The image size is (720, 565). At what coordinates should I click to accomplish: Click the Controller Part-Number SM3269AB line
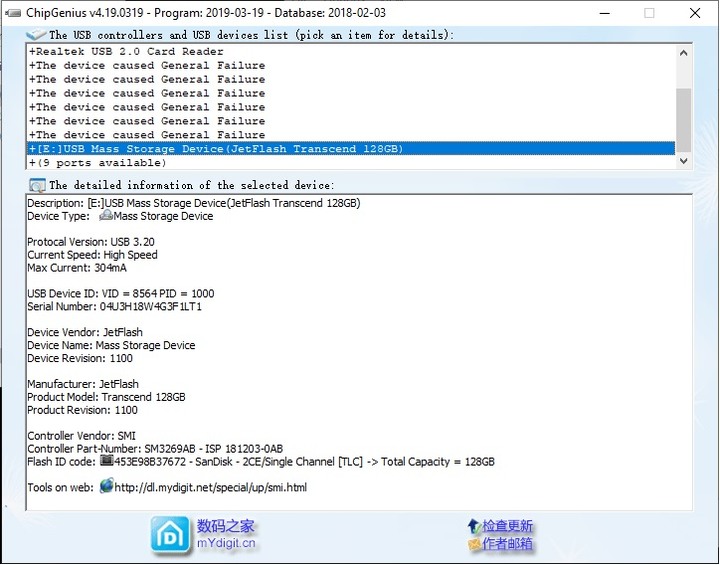(155, 449)
